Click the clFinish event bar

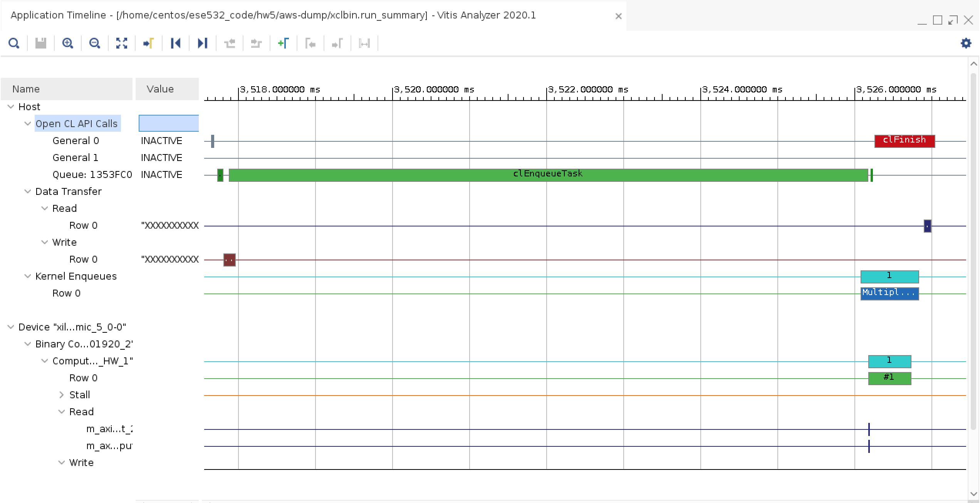[x=904, y=141]
